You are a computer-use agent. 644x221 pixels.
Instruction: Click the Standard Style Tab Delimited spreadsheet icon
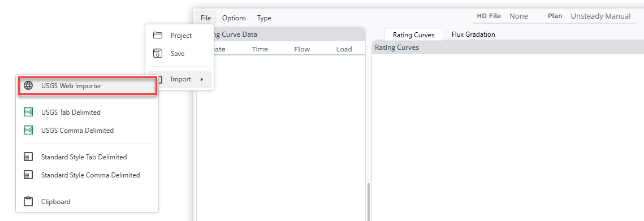[x=28, y=157]
